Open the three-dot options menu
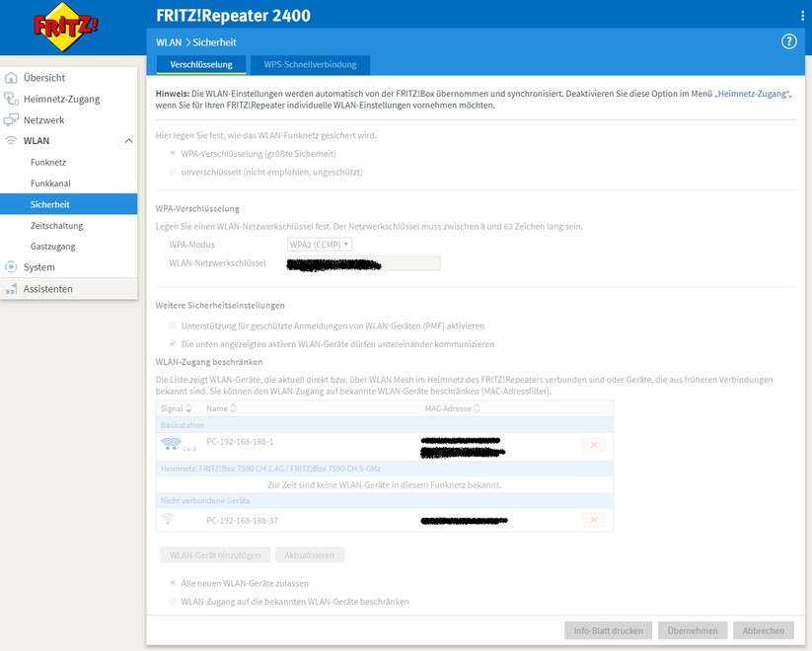 pos(801,16)
